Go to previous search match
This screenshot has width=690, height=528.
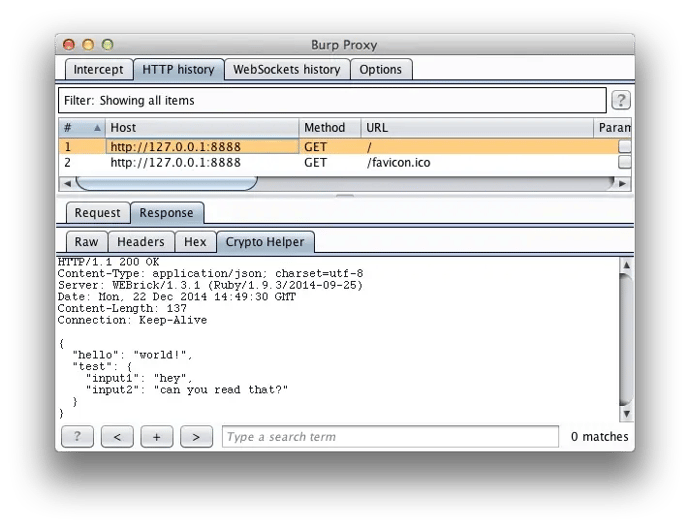pyautogui.click(x=117, y=437)
